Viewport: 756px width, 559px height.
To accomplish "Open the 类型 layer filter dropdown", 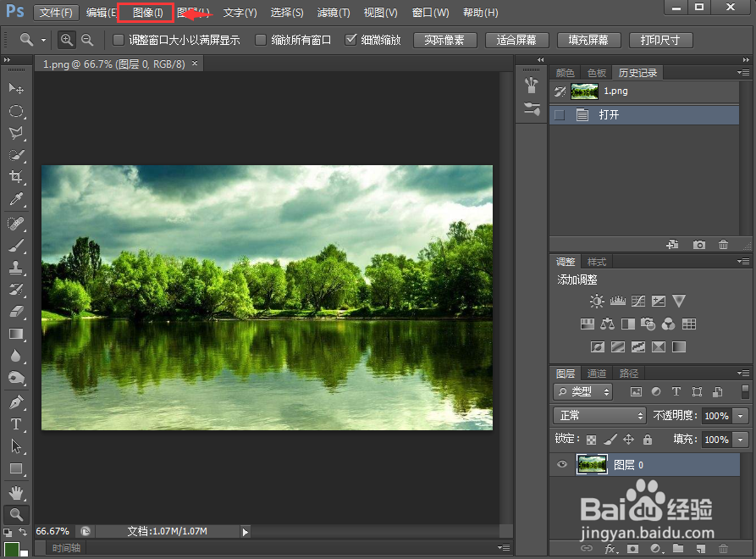I will click(x=582, y=391).
